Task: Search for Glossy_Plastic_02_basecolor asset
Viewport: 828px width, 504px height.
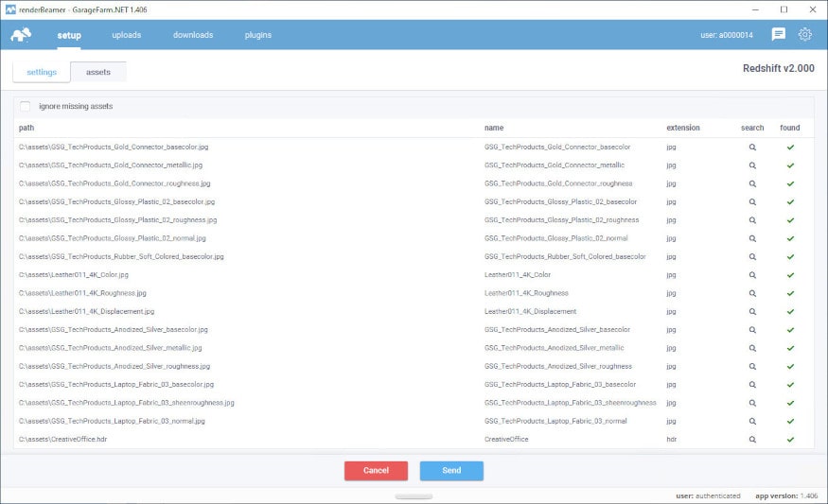Action: coord(752,202)
